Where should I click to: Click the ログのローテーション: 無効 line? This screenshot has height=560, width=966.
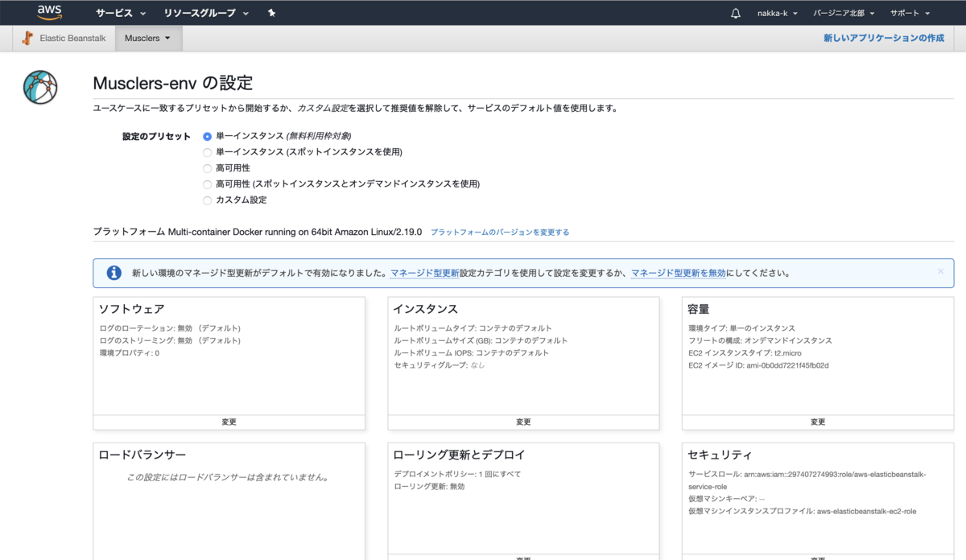click(x=170, y=328)
